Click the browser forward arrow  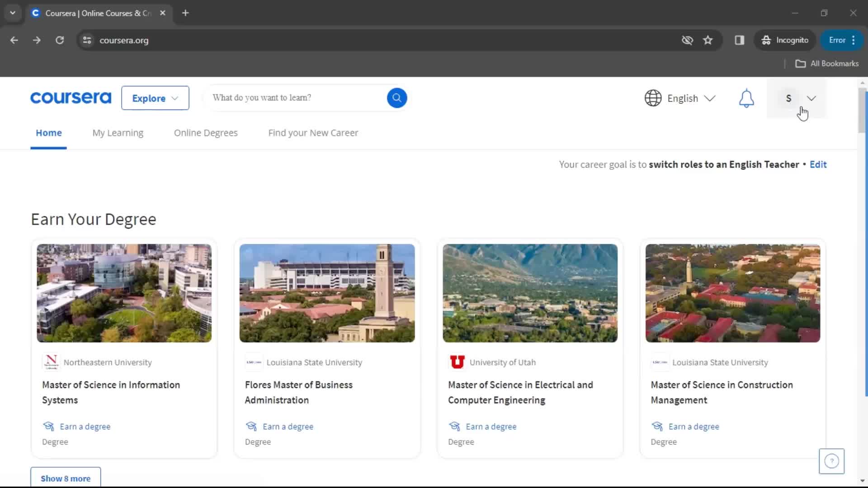(37, 40)
